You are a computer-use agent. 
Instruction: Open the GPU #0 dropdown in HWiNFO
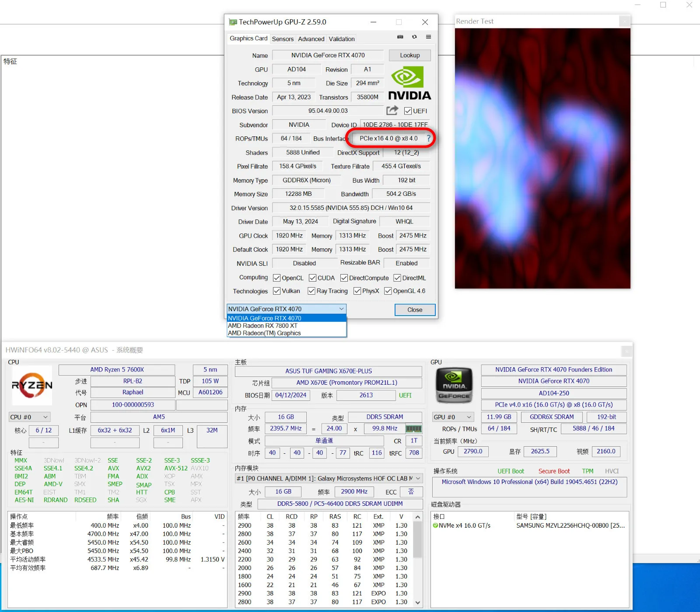(453, 417)
